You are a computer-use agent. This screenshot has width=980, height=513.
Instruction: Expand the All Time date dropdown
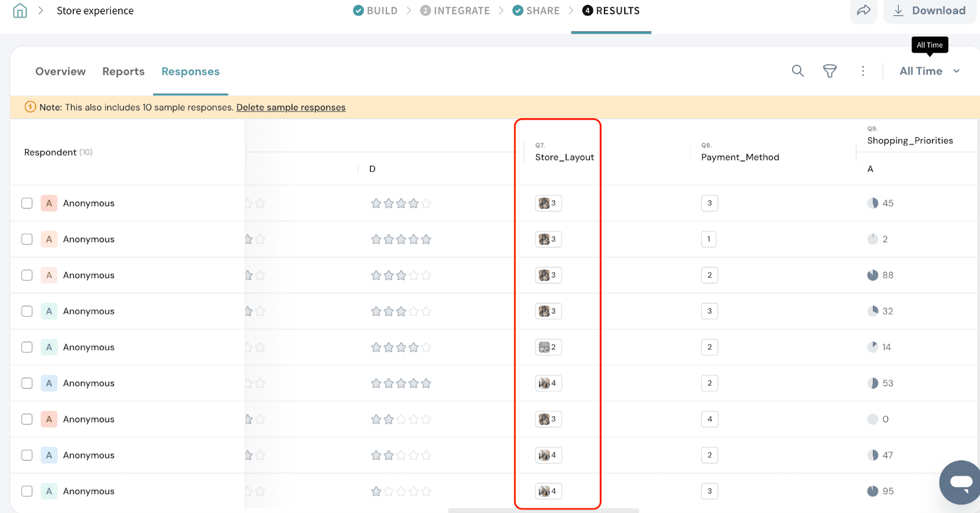pos(929,71)
